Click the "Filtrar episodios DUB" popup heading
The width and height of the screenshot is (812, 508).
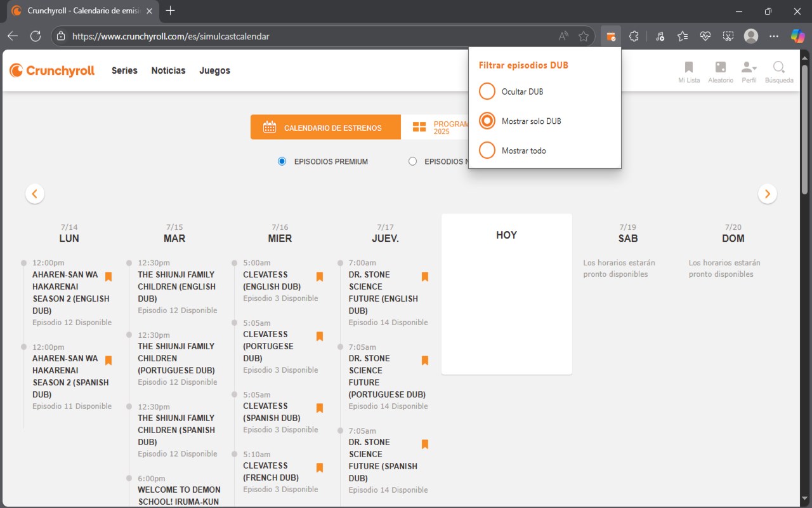[x=523, y=65]
